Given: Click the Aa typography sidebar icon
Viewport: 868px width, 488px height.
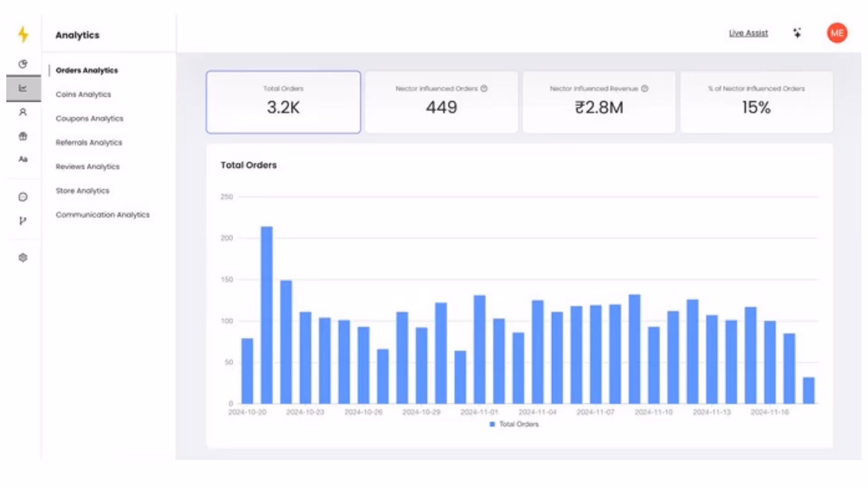Looking at the screenshot, I should 23,159.
